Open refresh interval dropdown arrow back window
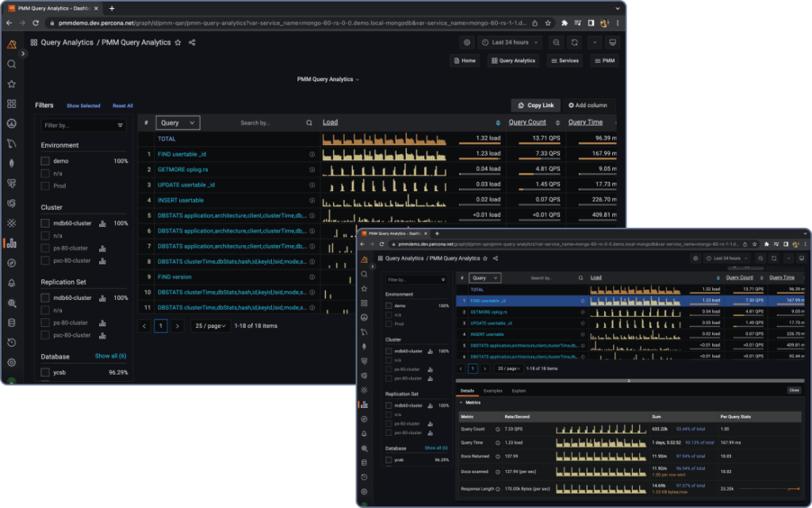The height and width of the screenshot is (508, 812). pyautogui.click(x=594, y=43)
